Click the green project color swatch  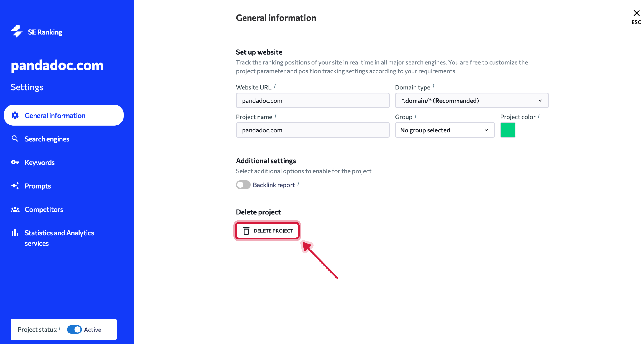click(508, 130)
